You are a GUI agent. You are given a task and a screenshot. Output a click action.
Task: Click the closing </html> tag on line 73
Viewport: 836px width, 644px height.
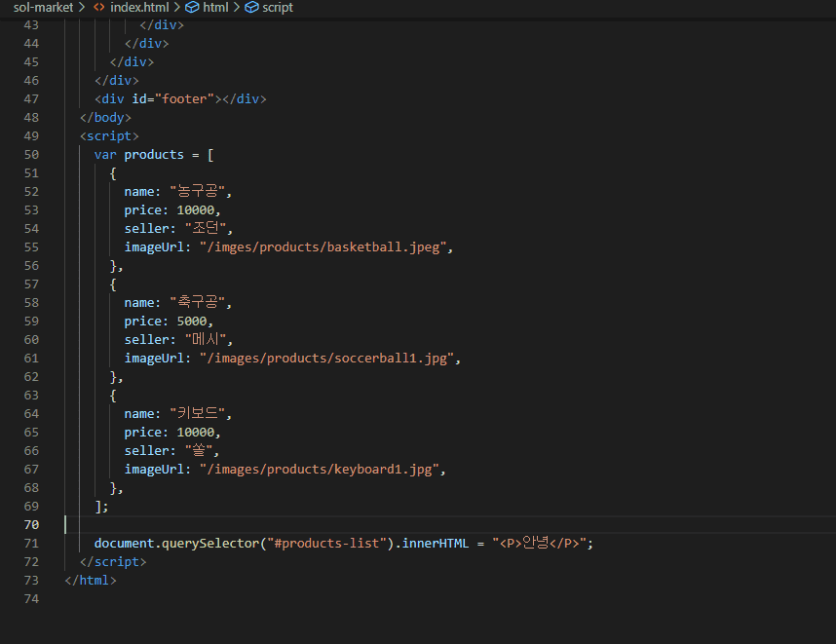91,580
